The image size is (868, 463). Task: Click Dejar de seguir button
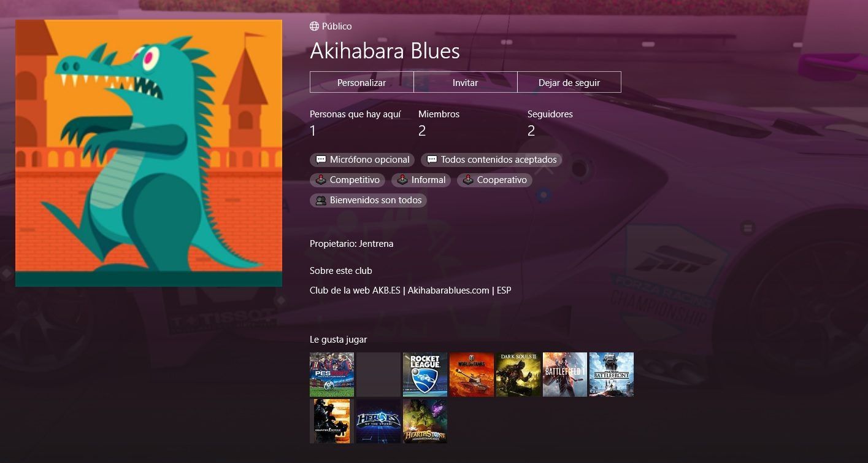point(569,82)
